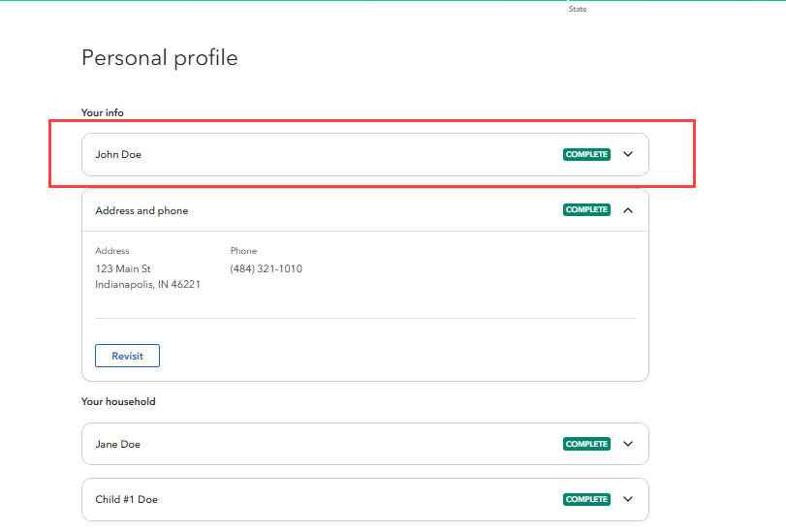Open the John Doe name row

click(365, 154)
